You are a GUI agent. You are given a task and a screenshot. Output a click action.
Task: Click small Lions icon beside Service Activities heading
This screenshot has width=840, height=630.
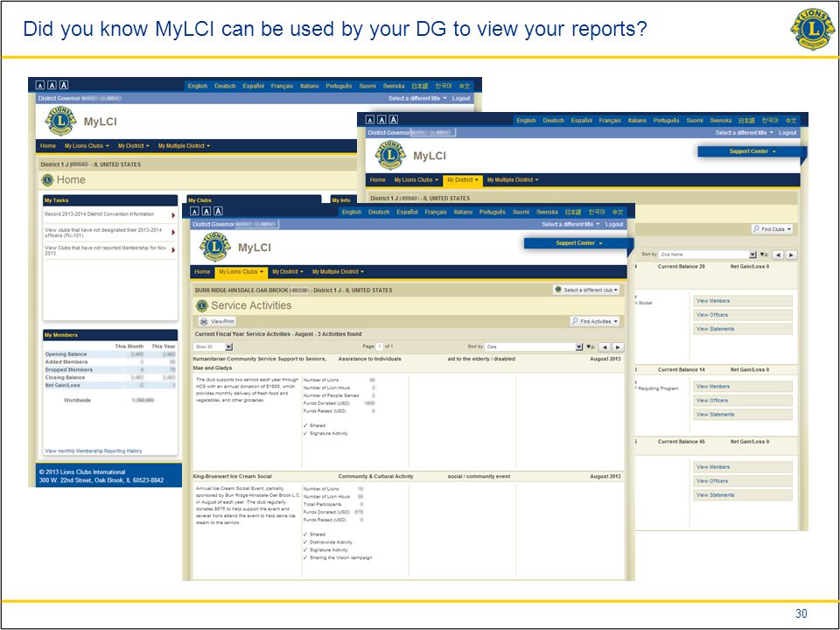(x=201, y=305)
